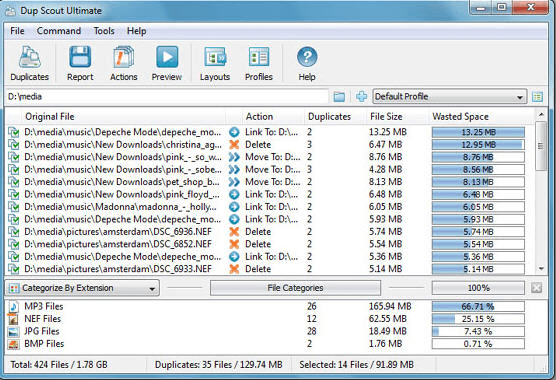Toggle checkbox for the 13.25 MB depeche_mo row
The height and width of the screenshot is (380, 556).
pyautogui.click(x=13, y=132)
